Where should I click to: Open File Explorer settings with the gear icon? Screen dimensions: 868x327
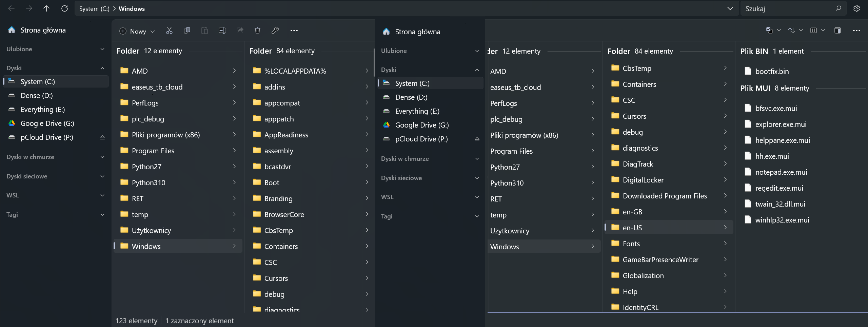tap(857, 8)
